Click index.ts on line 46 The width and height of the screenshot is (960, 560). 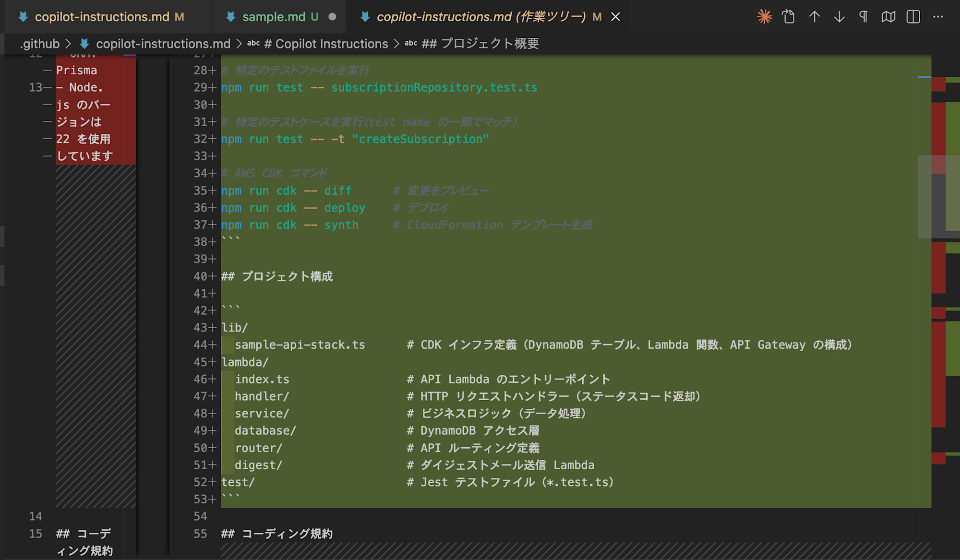(262, 380)
